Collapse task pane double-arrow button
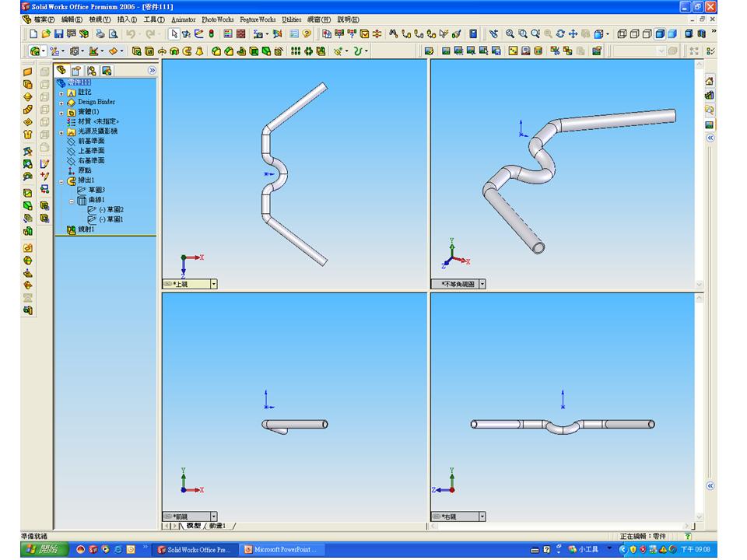Image resolution: width=747 pixels, height=560 pixels. pos(710,138)
